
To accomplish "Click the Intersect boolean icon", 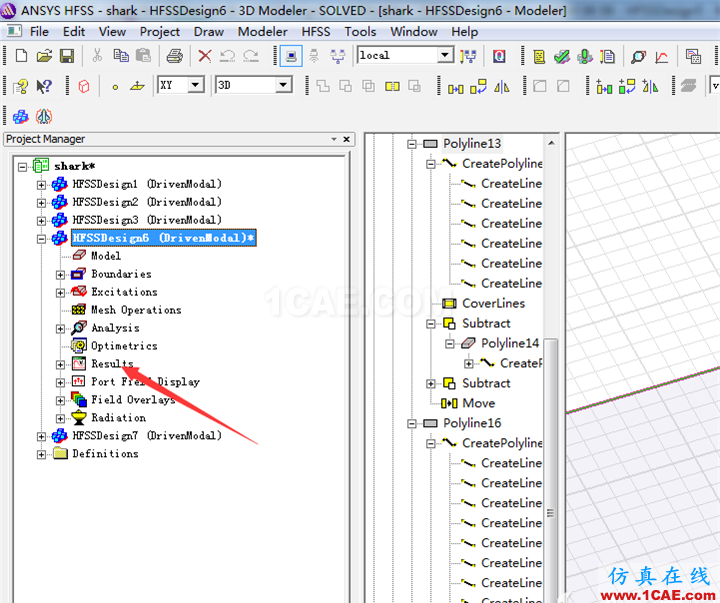I will tap(368, 86).
